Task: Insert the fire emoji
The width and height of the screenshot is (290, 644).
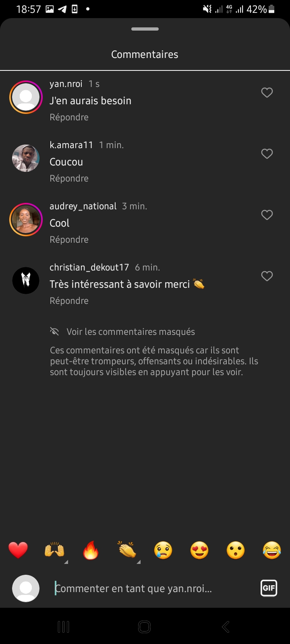Action: [91, 550]
